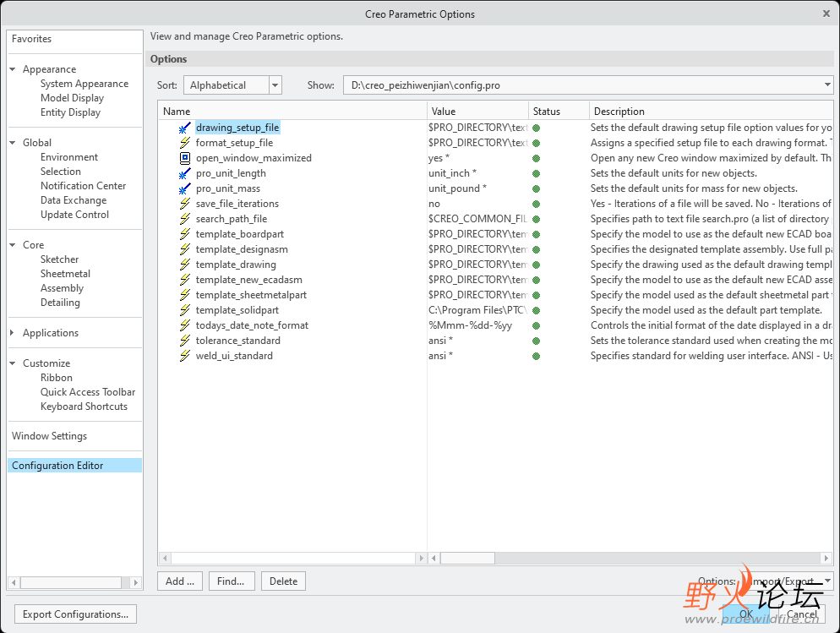840x633 pixels.
Task: Click the screen icon beside open_window_maximized
Action: point(185,158)
